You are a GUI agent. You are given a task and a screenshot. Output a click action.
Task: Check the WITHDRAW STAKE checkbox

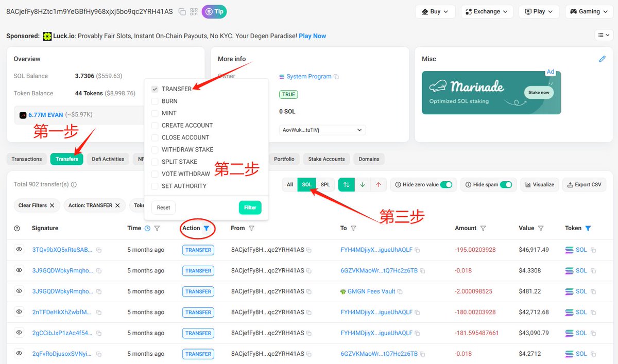(x=155, y=150)
